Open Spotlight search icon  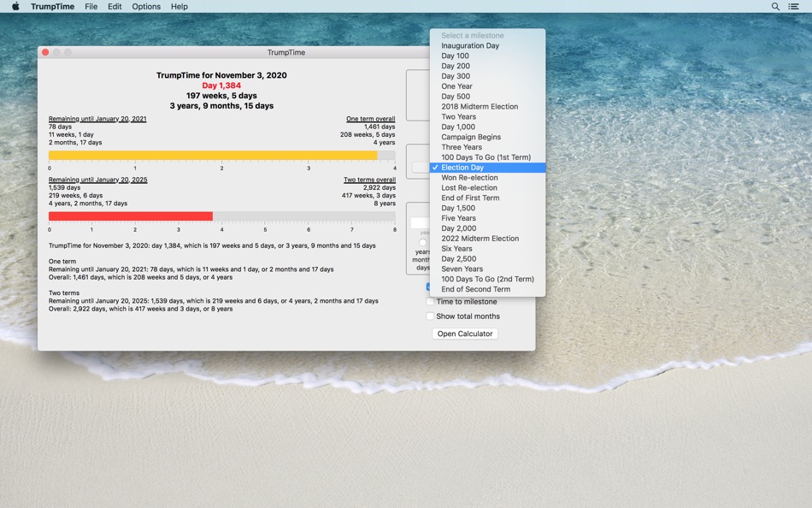pos(775,6)
